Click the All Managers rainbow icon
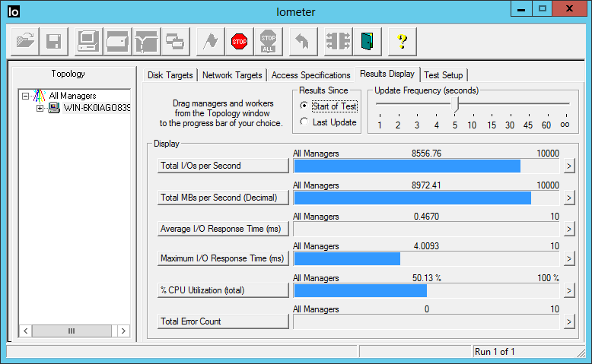592x364 pixels. [40, 96]
